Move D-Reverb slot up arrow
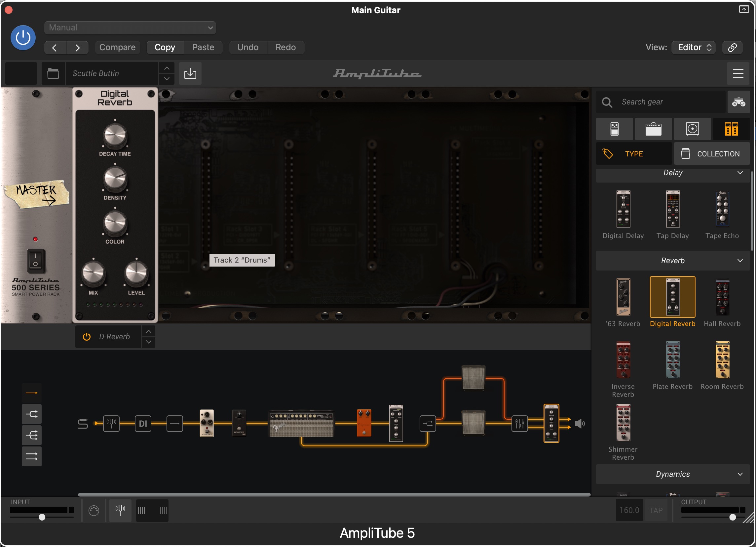 (x=149, y=331)
